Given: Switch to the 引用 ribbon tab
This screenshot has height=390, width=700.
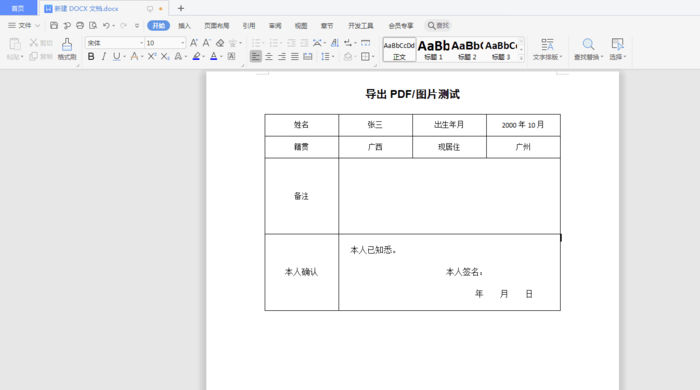Looking at the screenshot, I should (x=249, y=25).
